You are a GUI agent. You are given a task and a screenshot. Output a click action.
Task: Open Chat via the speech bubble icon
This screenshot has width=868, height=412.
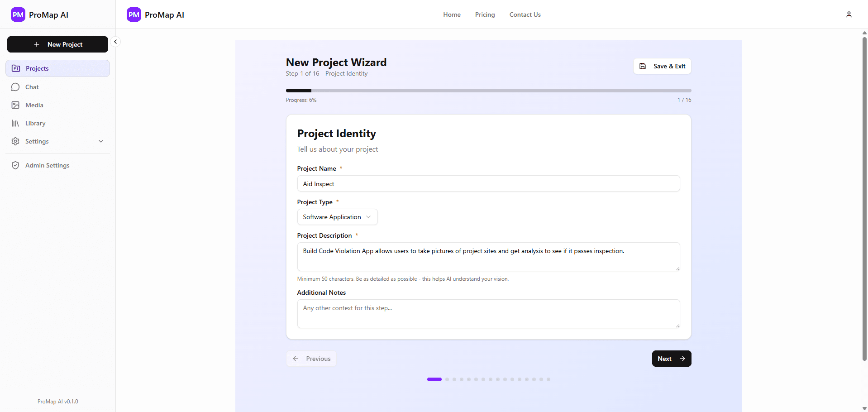tap(15, 86)
